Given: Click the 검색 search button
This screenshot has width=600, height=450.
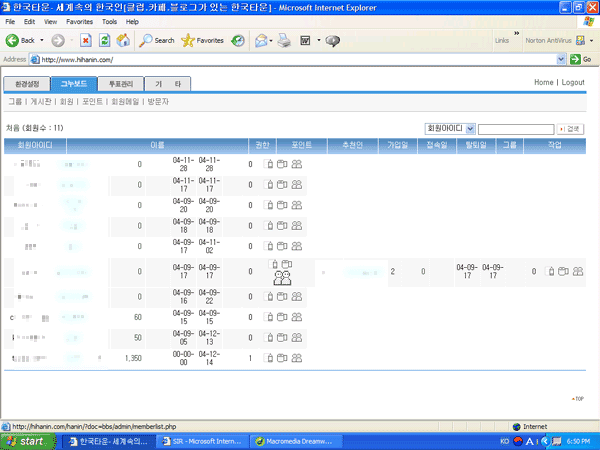Looking at the screenshot, I should tap(573, 129).
